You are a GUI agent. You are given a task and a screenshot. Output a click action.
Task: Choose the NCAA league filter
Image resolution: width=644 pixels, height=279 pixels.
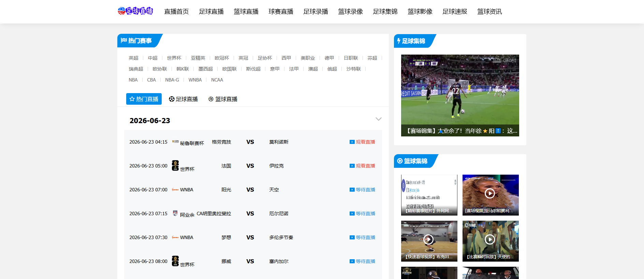217,80
